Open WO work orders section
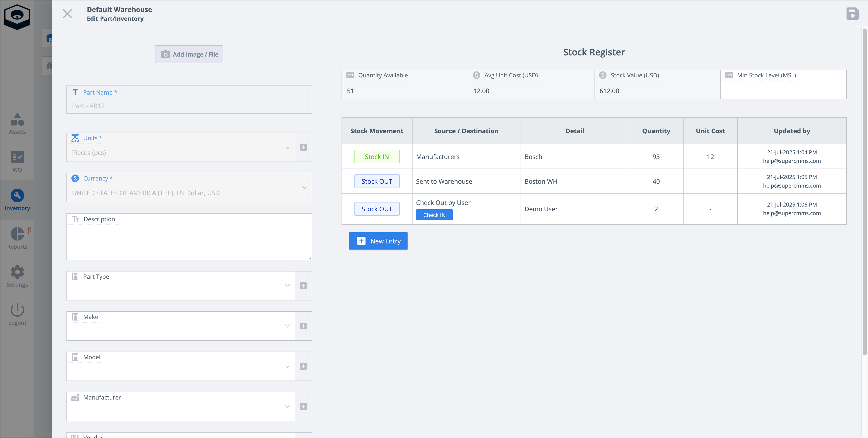Screen dimensions: 868x438 coord(17,162)
